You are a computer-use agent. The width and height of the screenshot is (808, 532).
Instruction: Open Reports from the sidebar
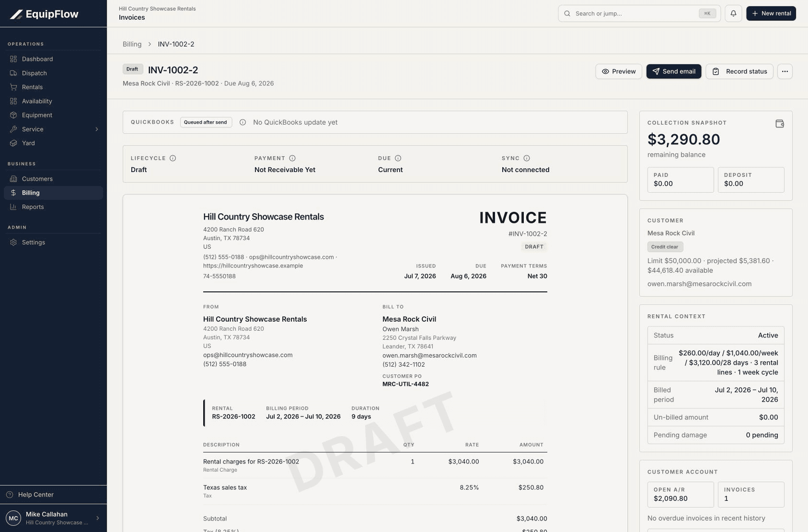[x=53, y=207]
